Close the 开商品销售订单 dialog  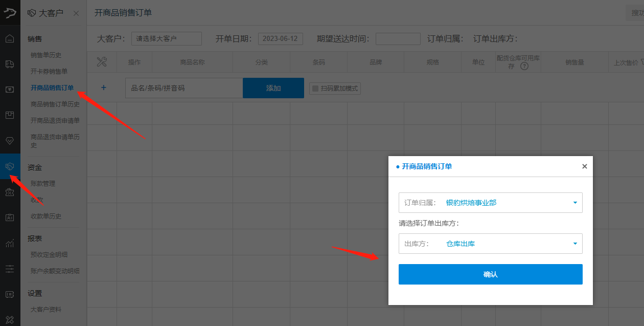pyautogui.click(x=585, y=166)
